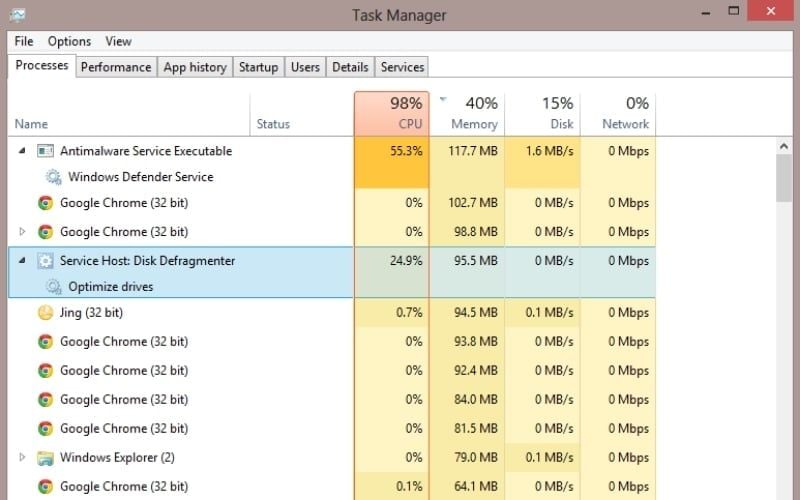Click the 1.6 MB/s disk value
Image resolution: width=800 pixels, height=500 pixels.
pyautogui.click(x=549, y=151)
